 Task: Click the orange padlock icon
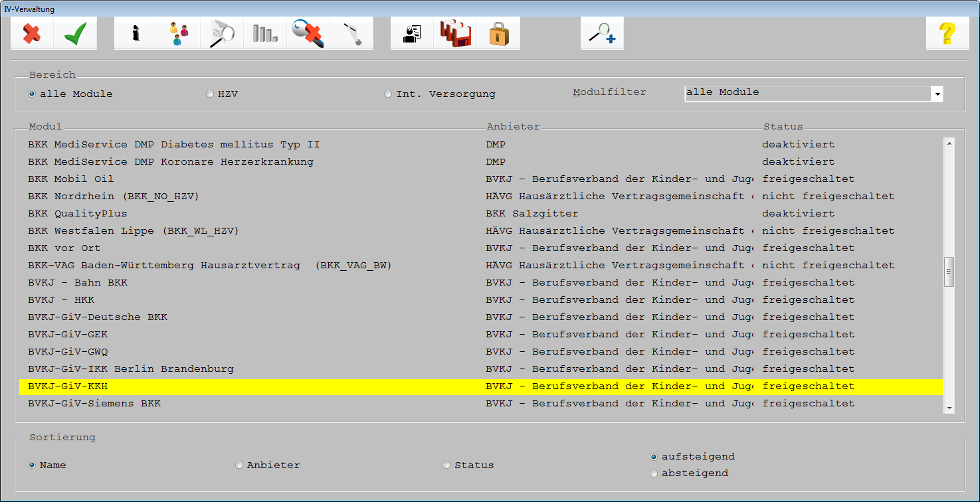498,33
